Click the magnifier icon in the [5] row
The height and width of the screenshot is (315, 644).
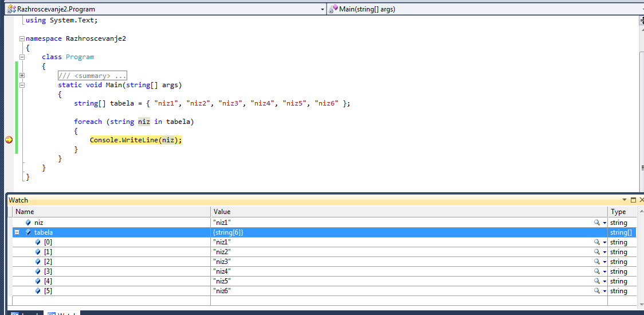[x=596, y=291]
